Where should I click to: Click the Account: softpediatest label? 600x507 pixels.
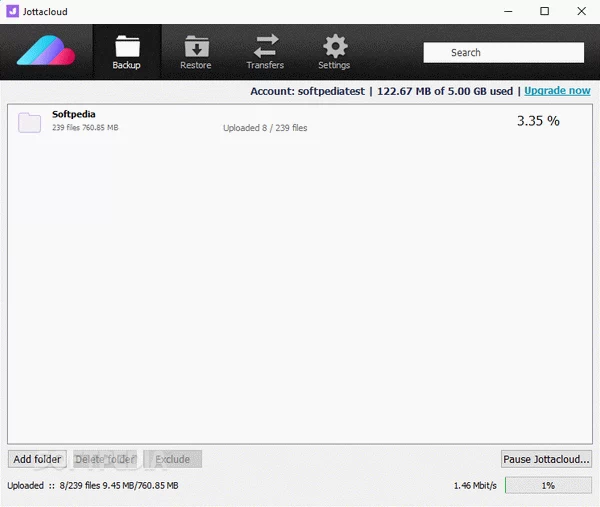308,91
